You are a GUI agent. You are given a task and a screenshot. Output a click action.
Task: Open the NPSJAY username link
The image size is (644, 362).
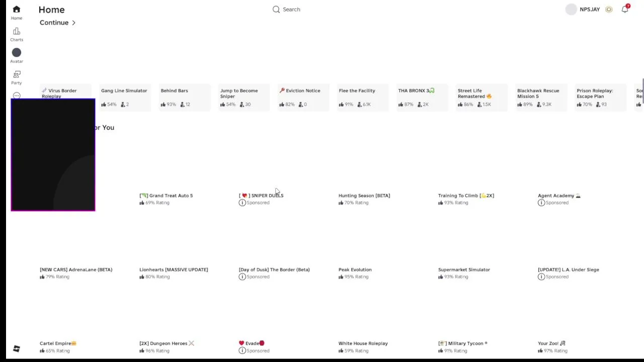pyautogui.click(x=590, y=10)
